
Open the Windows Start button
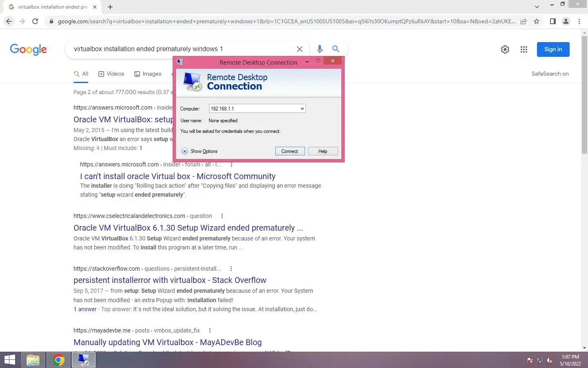(x=9, y=360)
